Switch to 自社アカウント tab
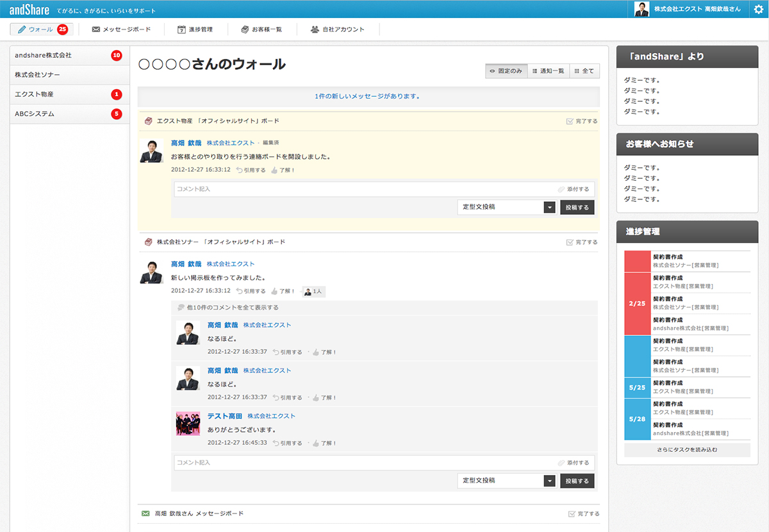The width and height of the screenshot is (769, 532). (x=337, y=29)
